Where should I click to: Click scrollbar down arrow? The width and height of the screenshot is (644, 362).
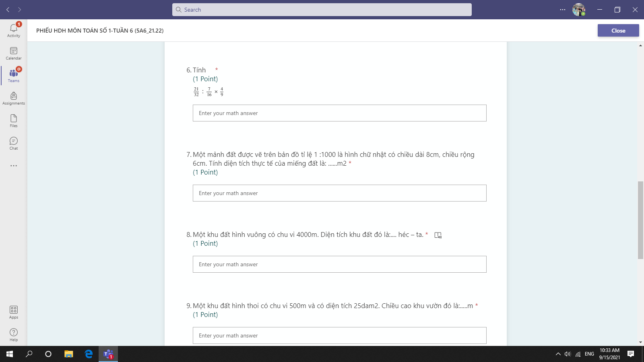(640, 342)
